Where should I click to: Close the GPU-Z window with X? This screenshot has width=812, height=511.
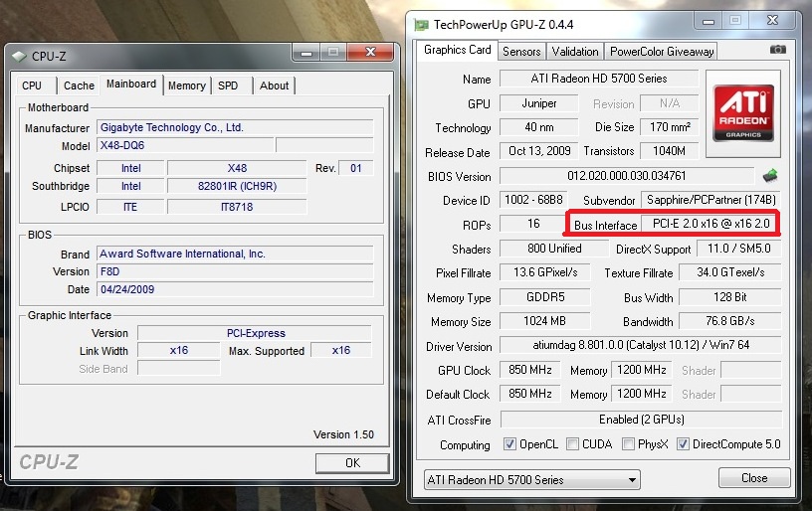[x=772, y=20]
